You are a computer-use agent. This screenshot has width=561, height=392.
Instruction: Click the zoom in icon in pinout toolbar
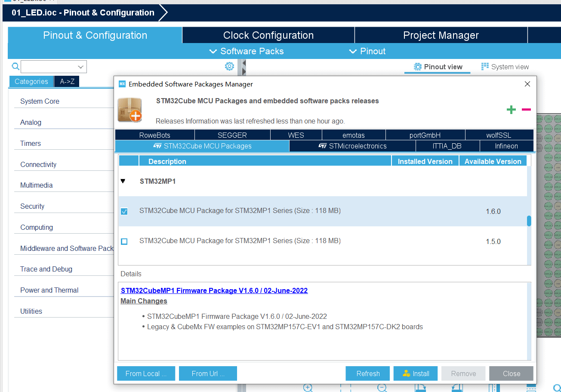(x=308, y=388)
